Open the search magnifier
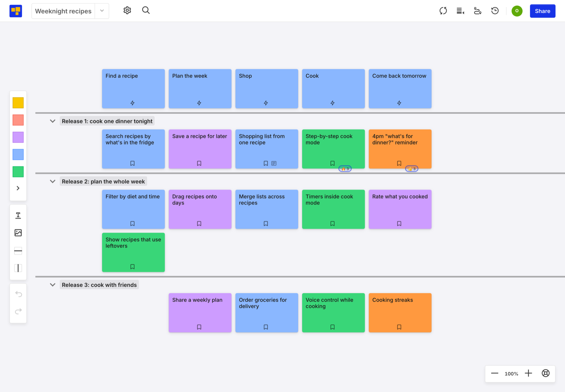Screen dimensions: 565x392 [146, 11]
